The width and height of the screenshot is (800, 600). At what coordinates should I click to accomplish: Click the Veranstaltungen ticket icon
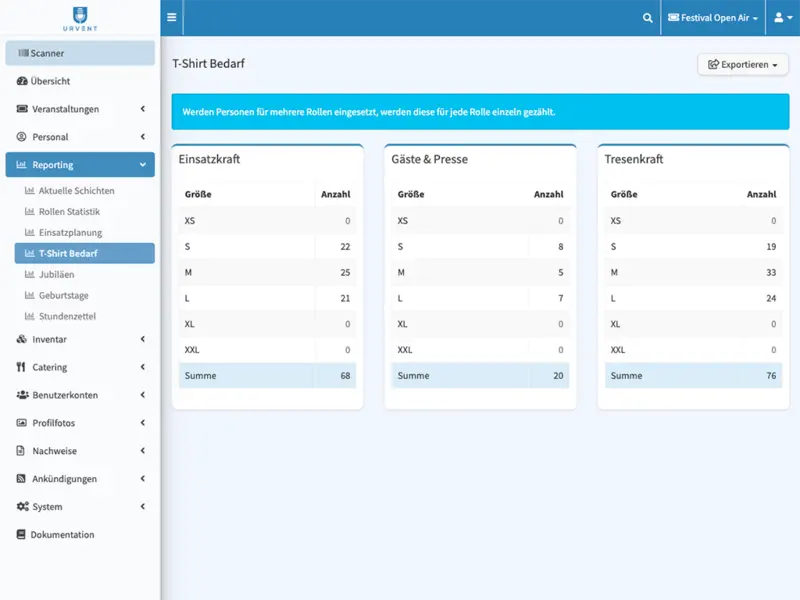pos(22,109)
